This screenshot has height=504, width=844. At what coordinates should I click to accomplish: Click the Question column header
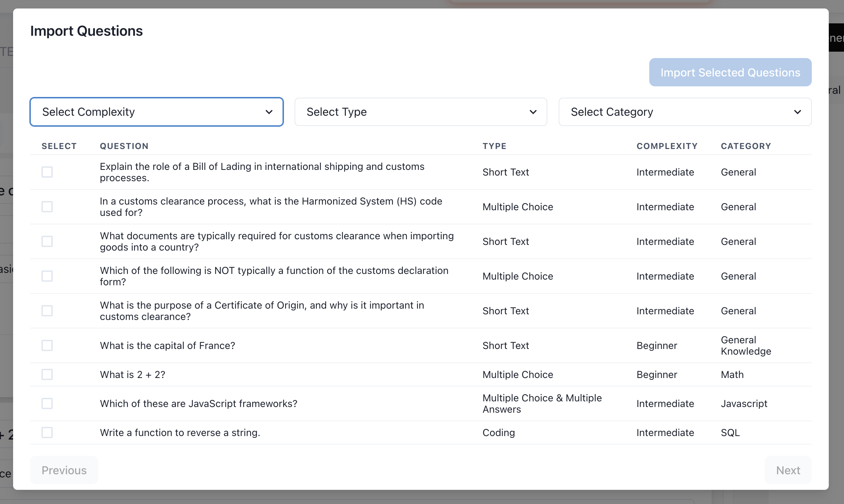(x=124, y=146)
